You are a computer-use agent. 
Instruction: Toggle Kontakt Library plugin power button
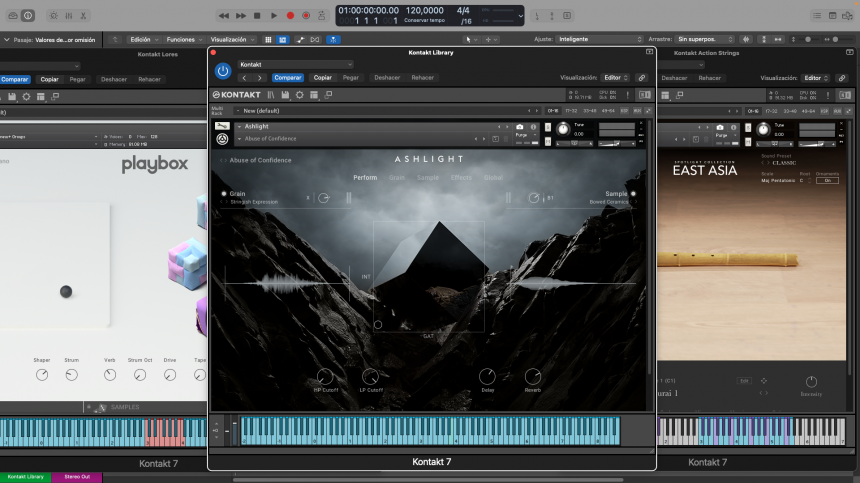tap(223, 71)
